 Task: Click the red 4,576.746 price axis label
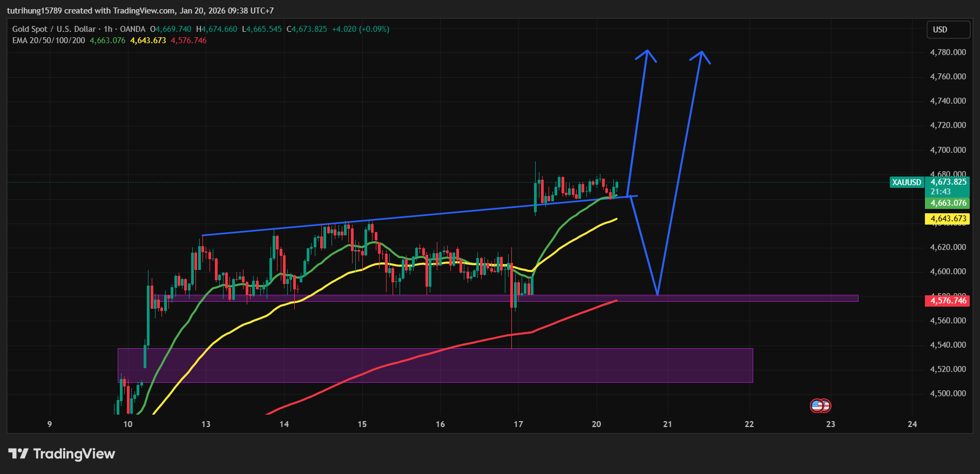[x=948, y=301]
